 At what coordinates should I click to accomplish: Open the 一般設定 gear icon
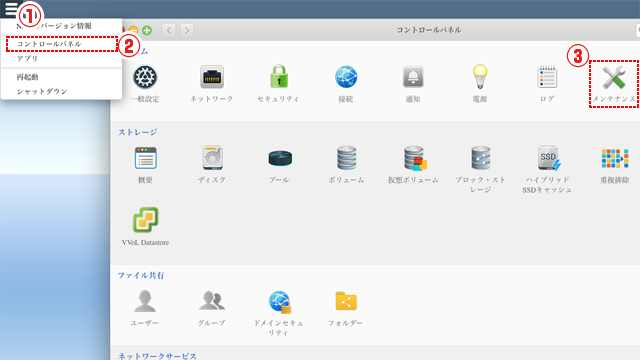(x=145, y=77)
